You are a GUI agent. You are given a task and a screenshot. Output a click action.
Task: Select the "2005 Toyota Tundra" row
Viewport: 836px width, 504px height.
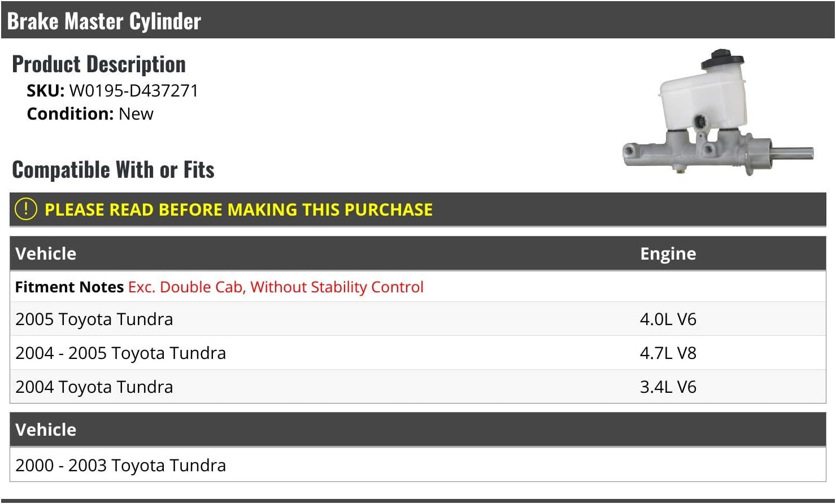point(94,319)
